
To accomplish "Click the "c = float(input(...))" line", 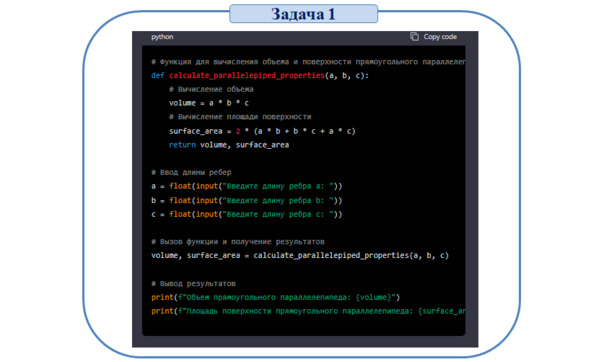I will (x=247, y=214).
